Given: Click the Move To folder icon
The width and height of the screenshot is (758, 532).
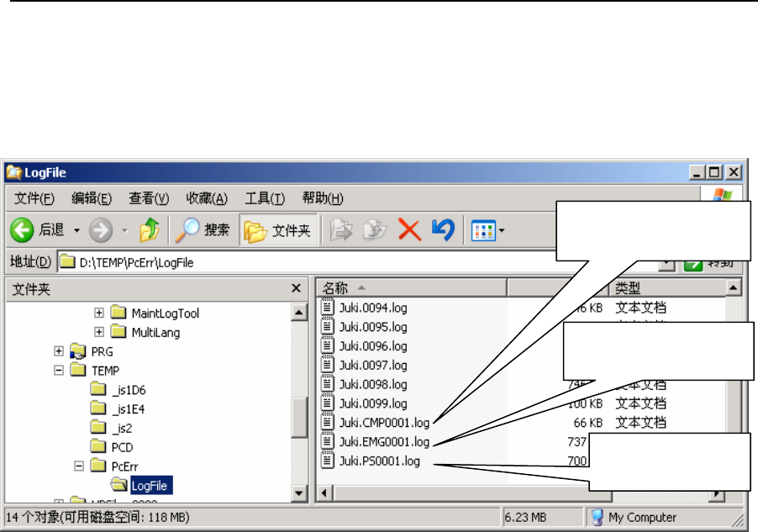Looking at the screenshot, I should coord(341,229).
